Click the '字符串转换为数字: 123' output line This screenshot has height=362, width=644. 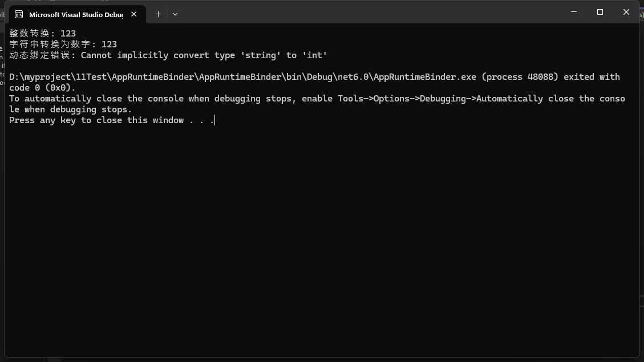(x=63, y=44)
